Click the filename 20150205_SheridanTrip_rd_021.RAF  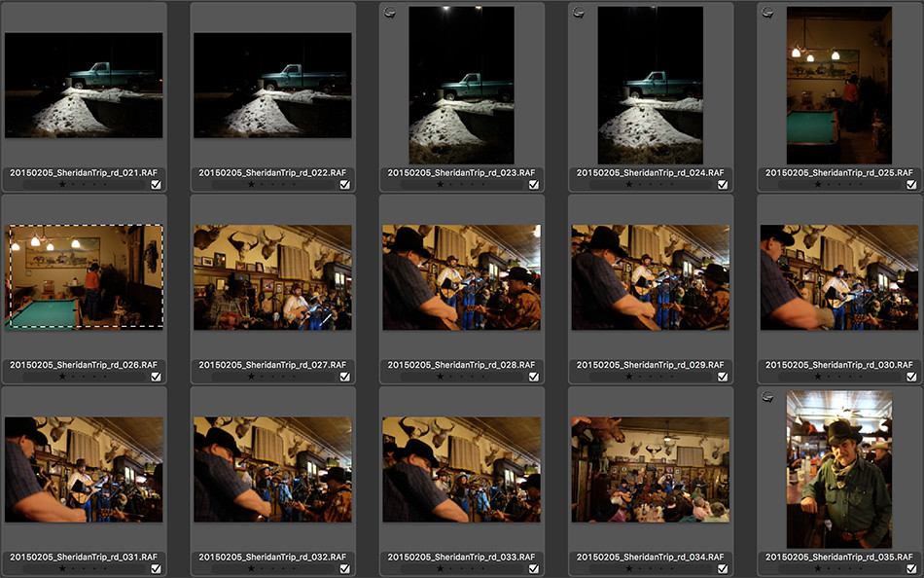(84, 173)
